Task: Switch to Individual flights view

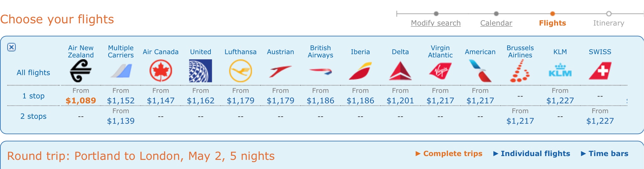Action: (x=535, y=154)
